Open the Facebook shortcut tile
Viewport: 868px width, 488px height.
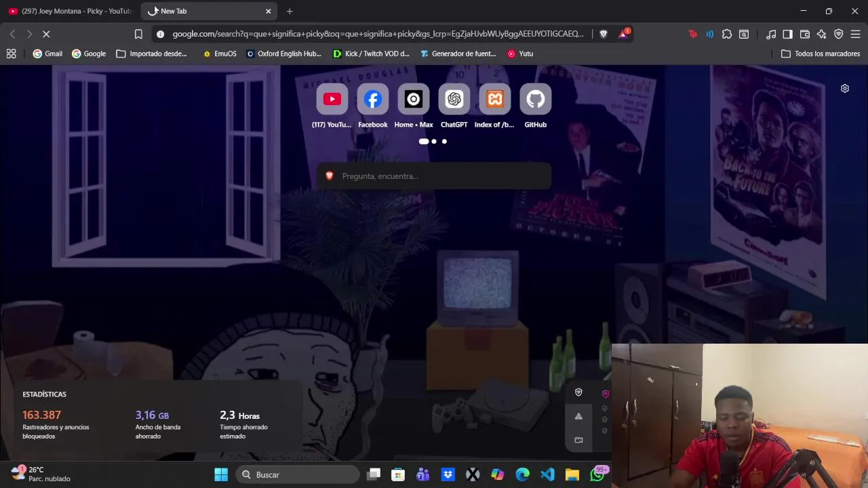point(372,106)
